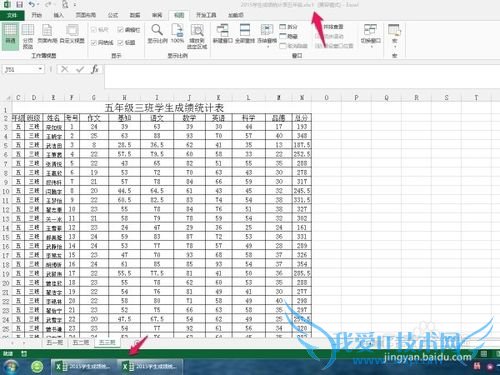The image size is (500, 375).
Task: Click the fx insert function icon
Action: [95, 69]
